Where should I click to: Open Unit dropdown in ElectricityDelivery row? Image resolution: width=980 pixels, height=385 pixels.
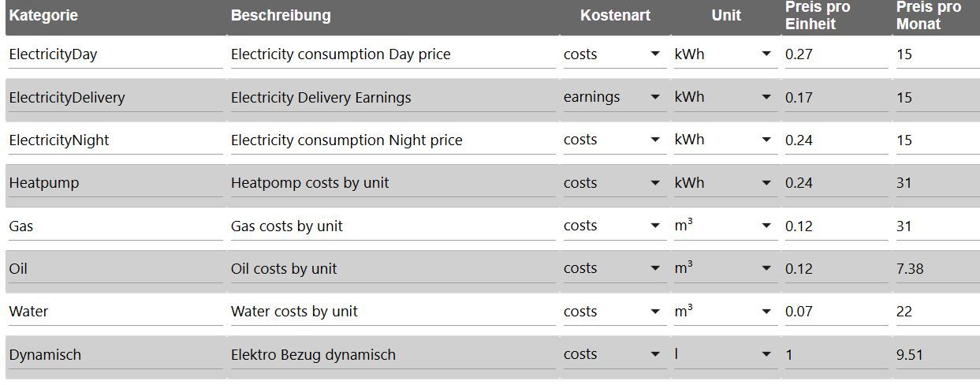[x=724, y=97]
